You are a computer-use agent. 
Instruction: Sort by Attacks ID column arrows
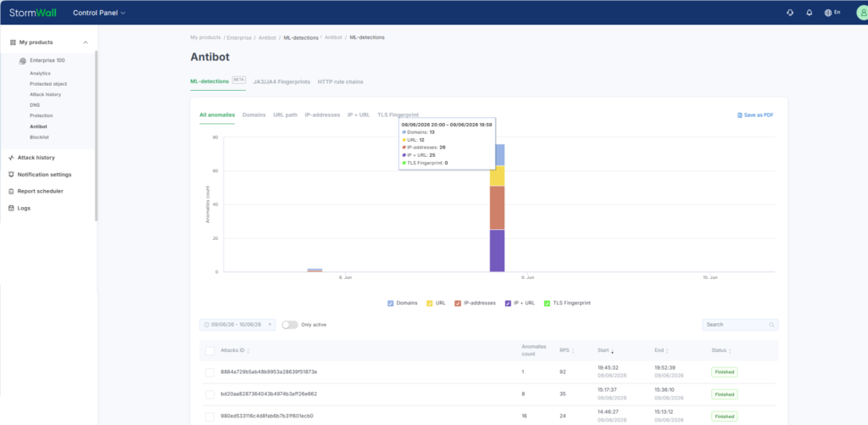click(248, 350)
